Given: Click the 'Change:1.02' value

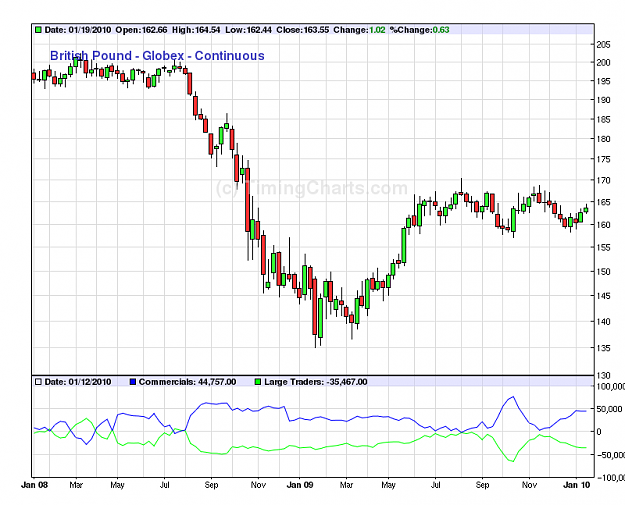Looking at the screenshot, I should [x=359, y=30].
